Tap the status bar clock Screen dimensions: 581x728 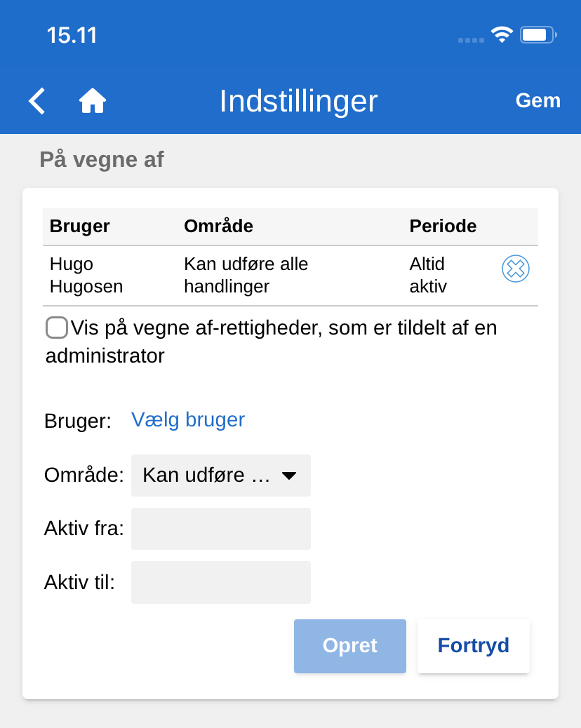pyautogui.click(x=72, y=35)
